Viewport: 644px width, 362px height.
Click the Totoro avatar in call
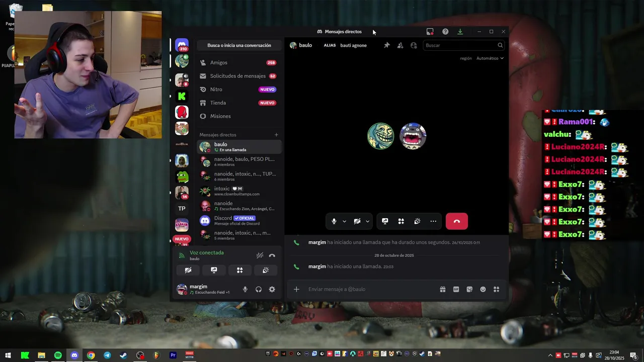tap(413, 136)
